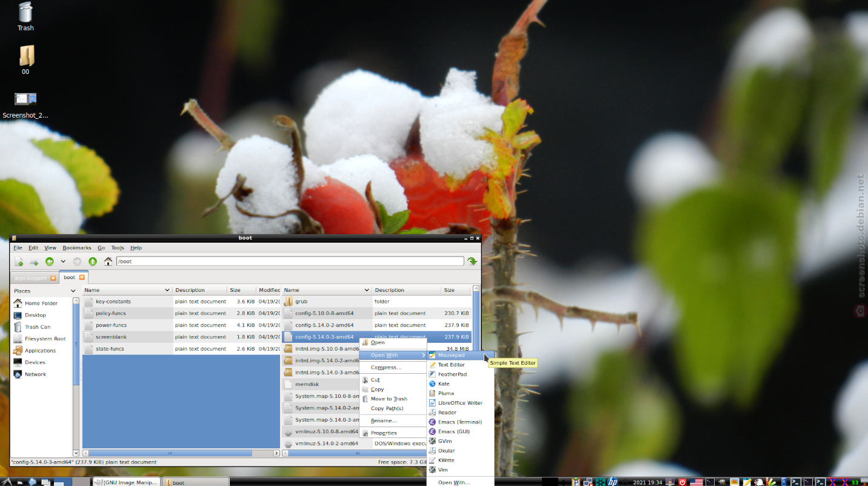Click right pane Name column sort arrow
The image size is (868, 486).
[x=366, y=290]
